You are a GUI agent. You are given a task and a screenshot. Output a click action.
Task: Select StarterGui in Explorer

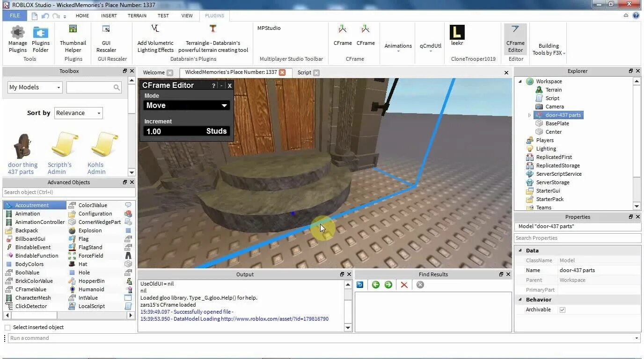click(543, 191)
